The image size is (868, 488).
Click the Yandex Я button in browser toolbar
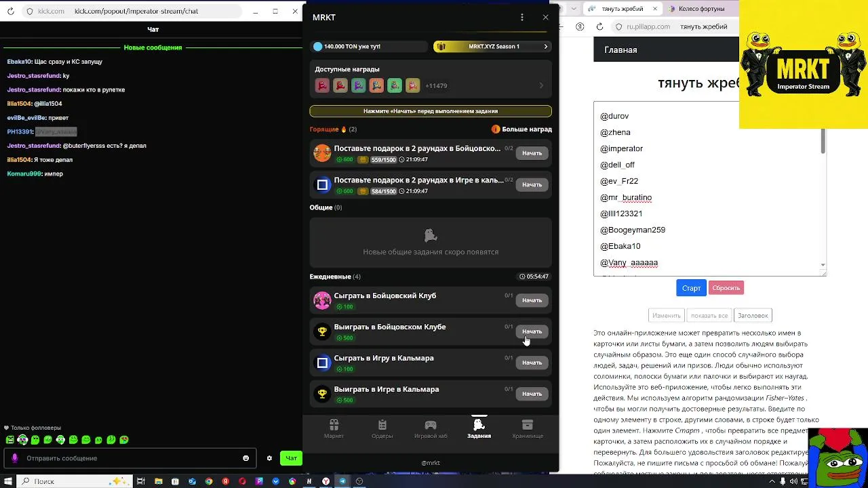point(580,26)
